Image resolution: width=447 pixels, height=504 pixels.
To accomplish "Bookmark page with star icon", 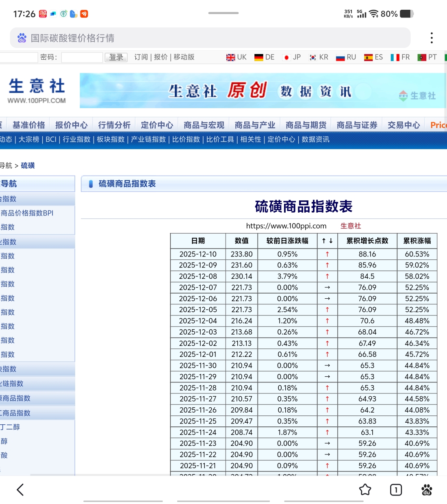I will coord(365,490).
